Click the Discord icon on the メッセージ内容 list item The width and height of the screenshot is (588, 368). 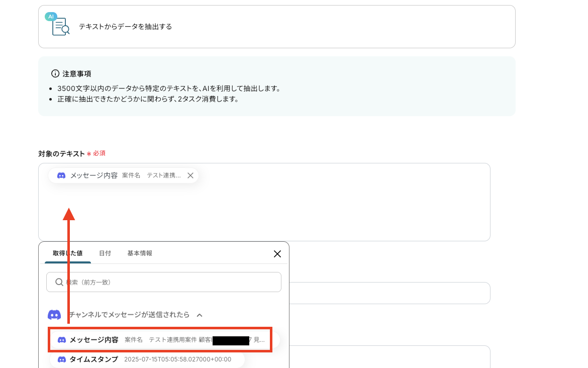coord(62,340)
